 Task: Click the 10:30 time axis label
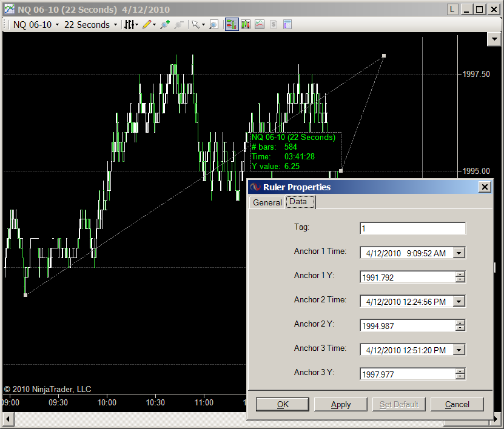click(x=155, y=403)
